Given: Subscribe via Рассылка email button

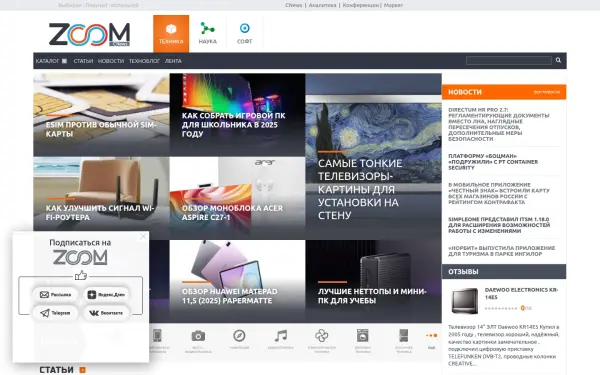Looking at the screenshot, I should click(55, 295).
